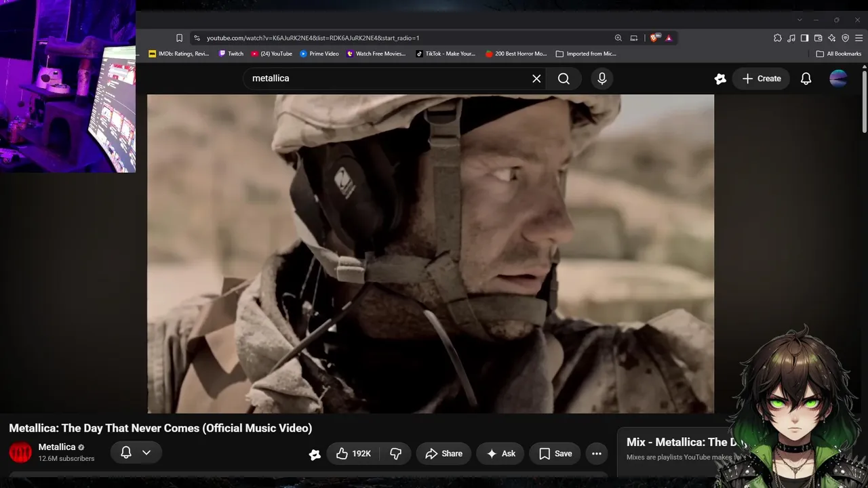Open the Prime Video bookmark
Screen dimensions: 868x488
point(319,54)
